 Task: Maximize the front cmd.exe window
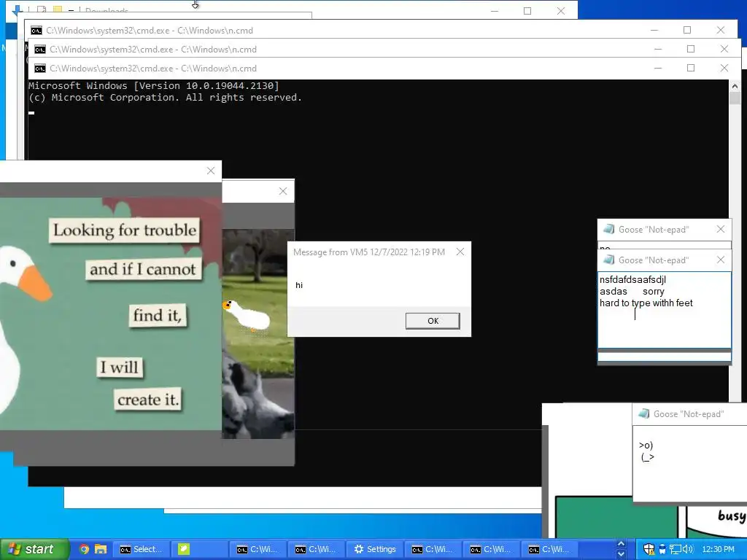691,68
